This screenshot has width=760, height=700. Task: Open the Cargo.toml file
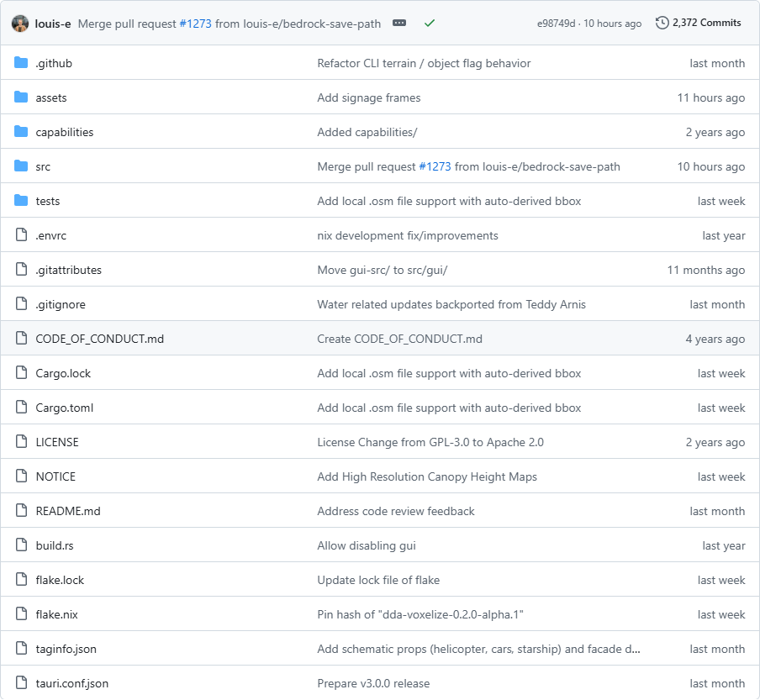tap(65, 408)
